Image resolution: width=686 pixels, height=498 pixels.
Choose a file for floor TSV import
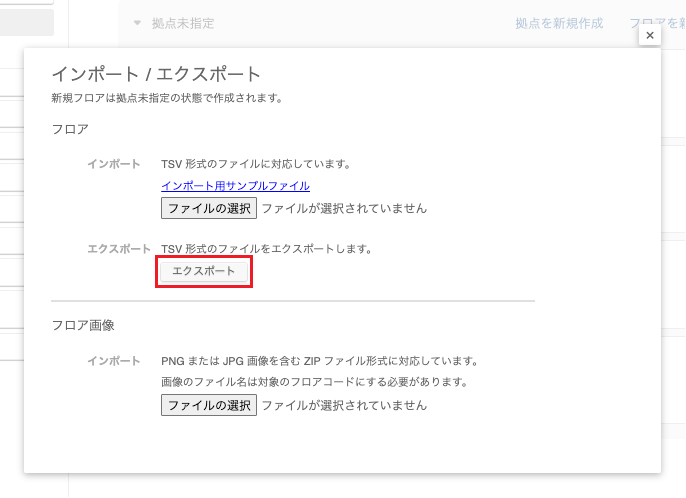point(209,208)
